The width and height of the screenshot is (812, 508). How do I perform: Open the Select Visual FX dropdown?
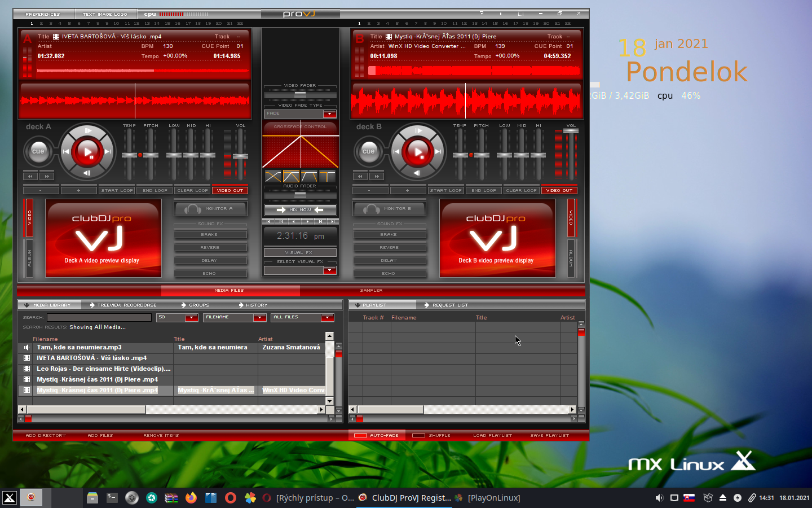click(330, 270)
